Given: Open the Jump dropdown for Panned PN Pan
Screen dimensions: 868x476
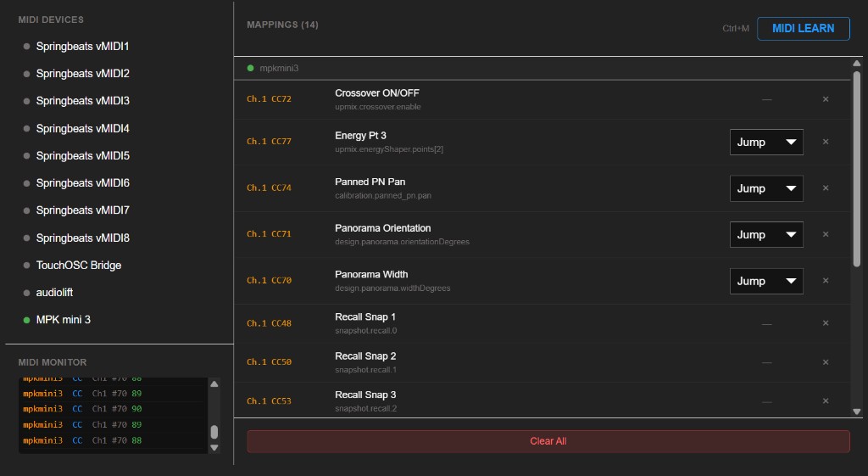Looking at the screenshot, I should coord(766,188).
